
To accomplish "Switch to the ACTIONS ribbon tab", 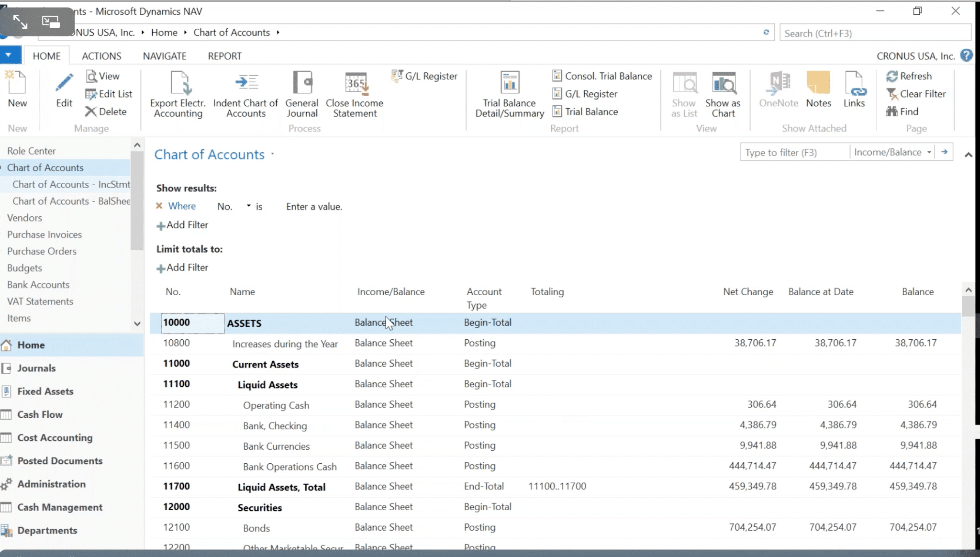I will [101, 56].
